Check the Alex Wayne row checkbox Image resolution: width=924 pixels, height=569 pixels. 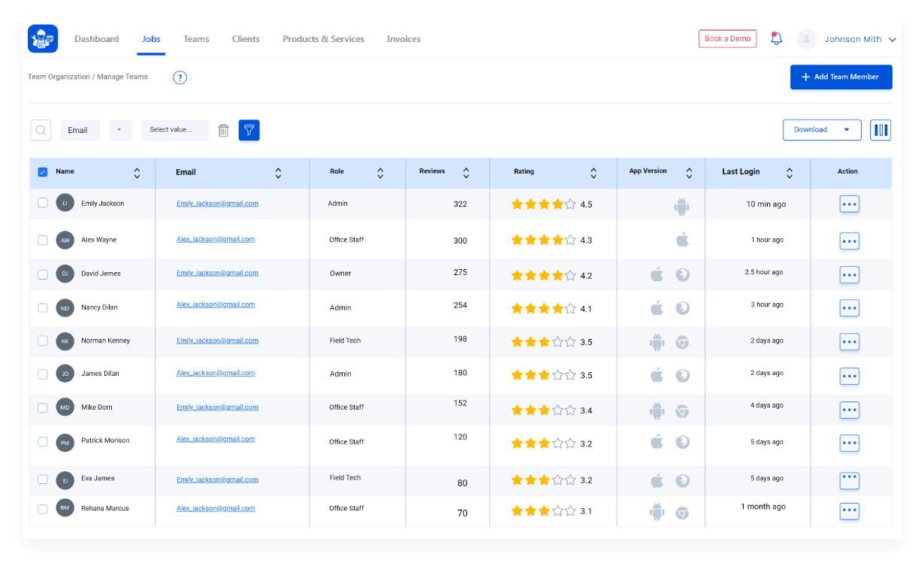43,240
